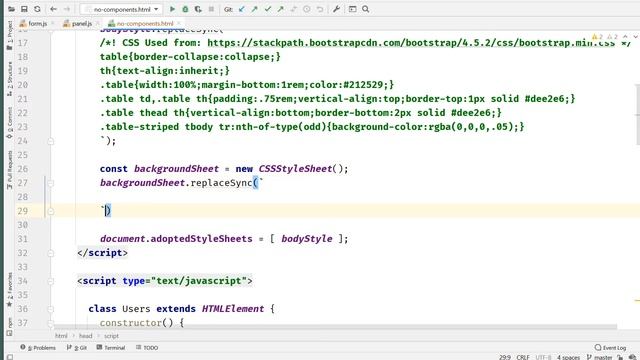Screen dimensions: 640x360
Task: Fold the constructor at line 37
Action: point(51,323)
